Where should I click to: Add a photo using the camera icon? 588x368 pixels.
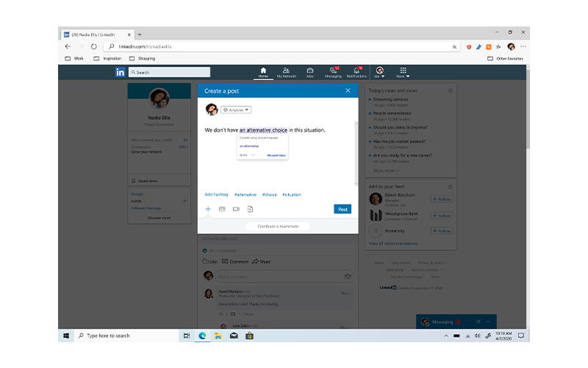(222, 209)
